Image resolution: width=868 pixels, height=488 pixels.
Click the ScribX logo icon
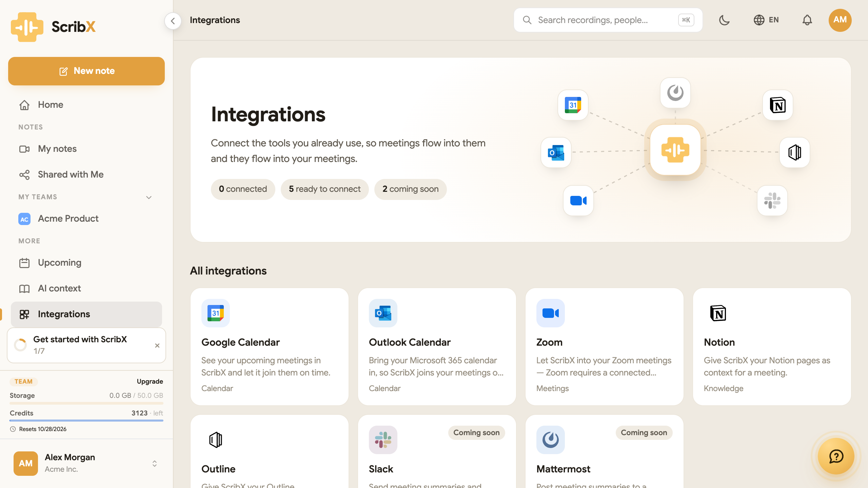(x=27, y=27)
